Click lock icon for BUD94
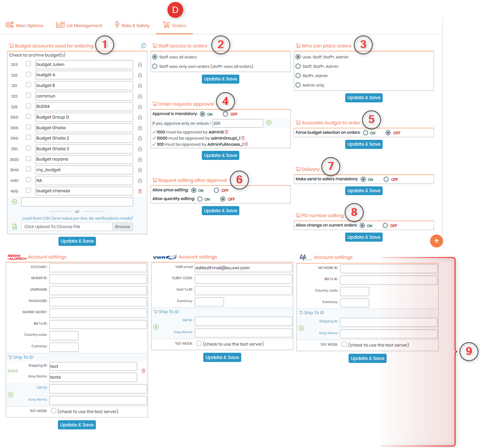The height and width of the screenshot is (448, 480). point(140,107)
